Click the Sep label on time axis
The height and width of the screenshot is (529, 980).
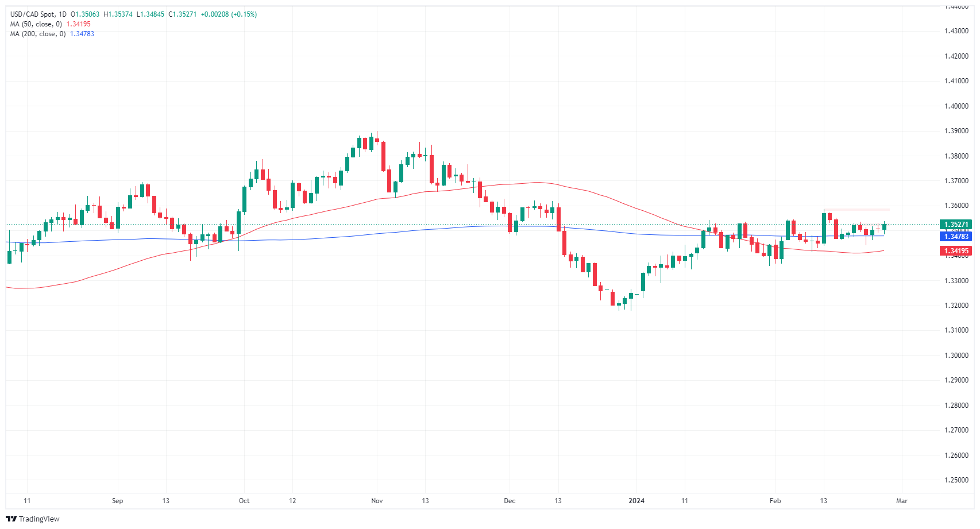117,501
